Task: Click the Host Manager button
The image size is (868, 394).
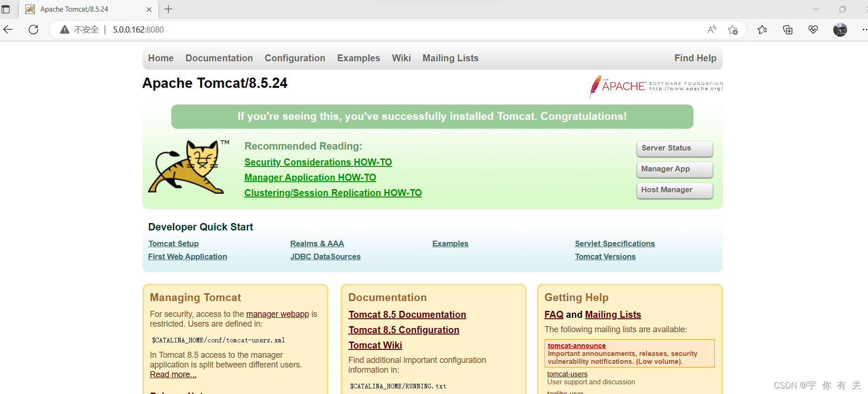Action: [674, 190]
